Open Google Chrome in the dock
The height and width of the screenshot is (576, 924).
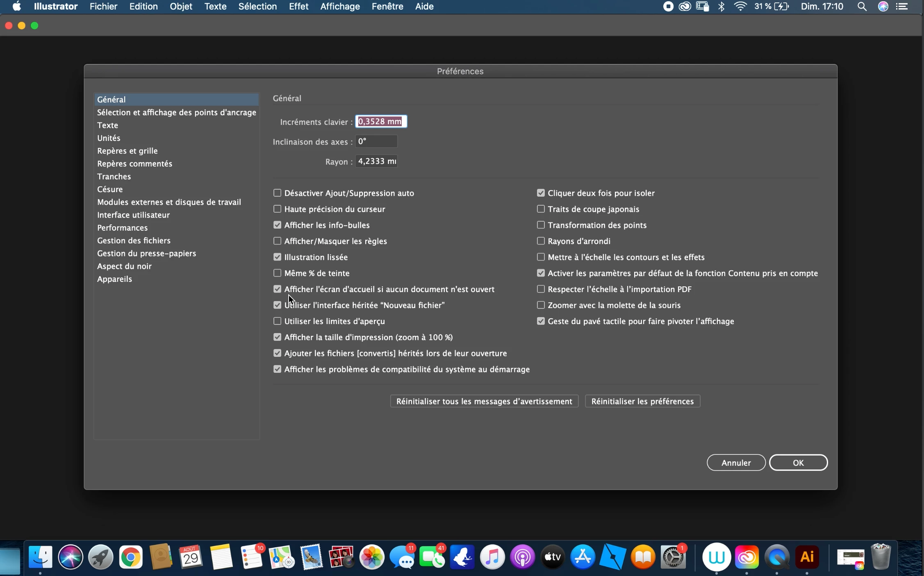[130, 557]
